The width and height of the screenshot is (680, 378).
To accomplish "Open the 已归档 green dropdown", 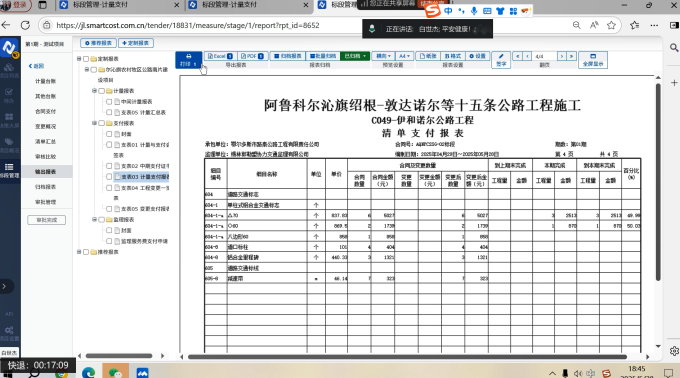I will click(x=355, y=56).
